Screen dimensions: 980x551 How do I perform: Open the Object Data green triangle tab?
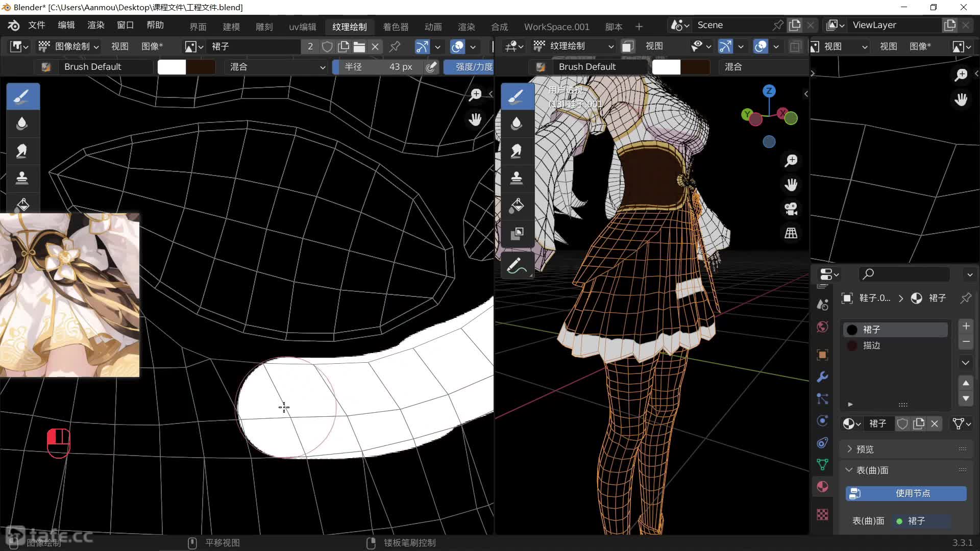tap(822, 464)
